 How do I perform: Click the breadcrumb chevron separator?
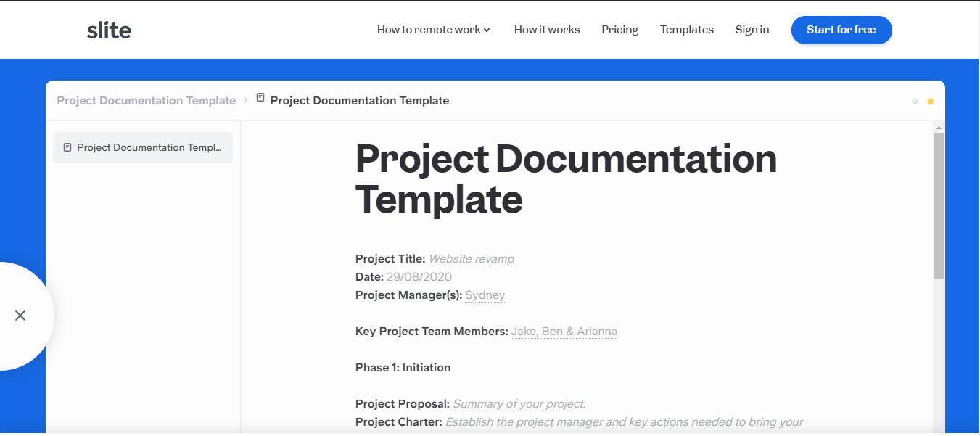(x=246, y=101)
